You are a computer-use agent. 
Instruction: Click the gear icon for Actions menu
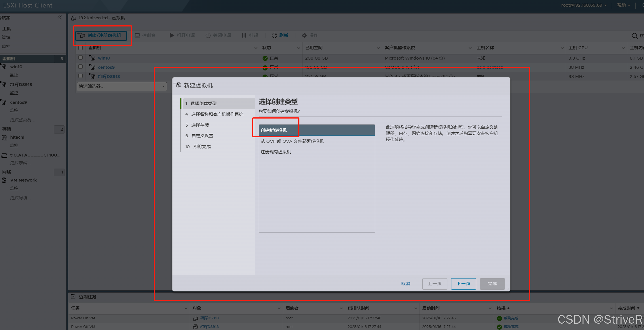[304, 35]
